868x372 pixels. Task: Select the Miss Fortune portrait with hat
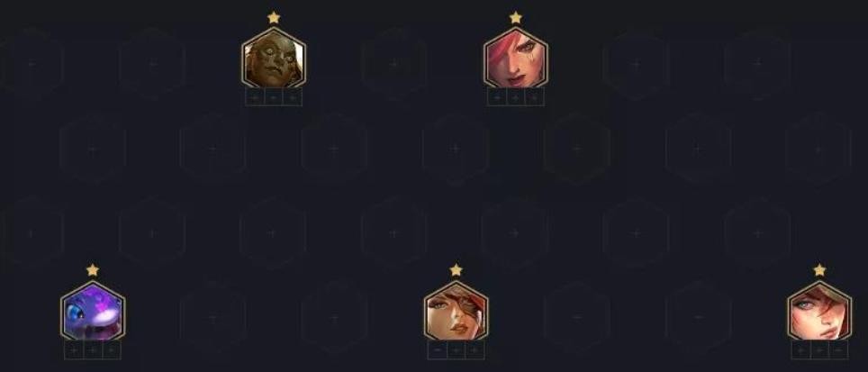pyautogui.click(x=456, y=311)
